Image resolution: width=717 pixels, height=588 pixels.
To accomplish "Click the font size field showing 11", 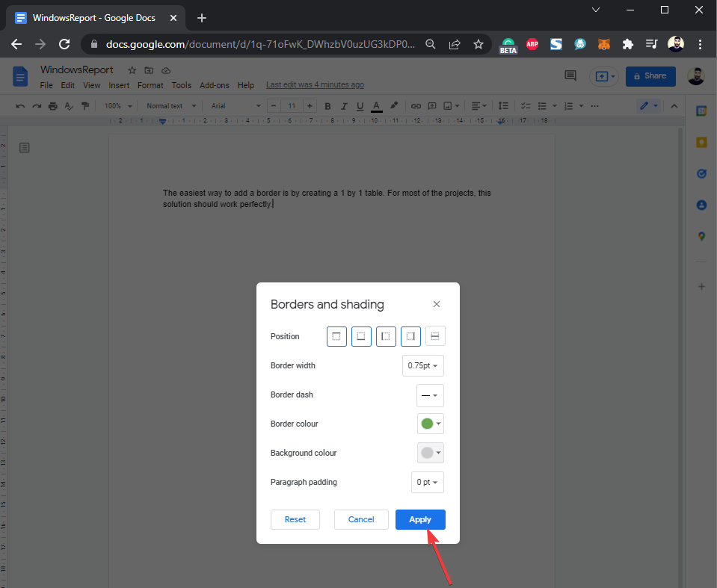I will pos(292,106).
